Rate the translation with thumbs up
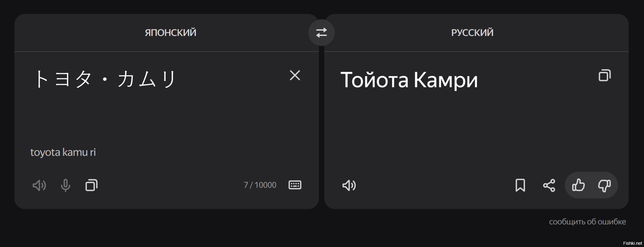Viewport: 644px width, 247px height. pyautogui.click(x=579, y=185)
